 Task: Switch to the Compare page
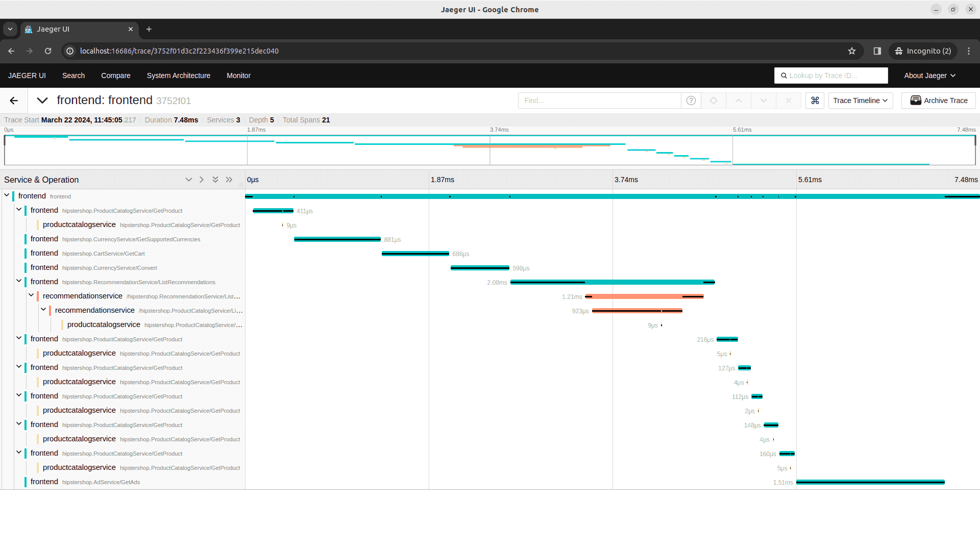coord(115,75)
